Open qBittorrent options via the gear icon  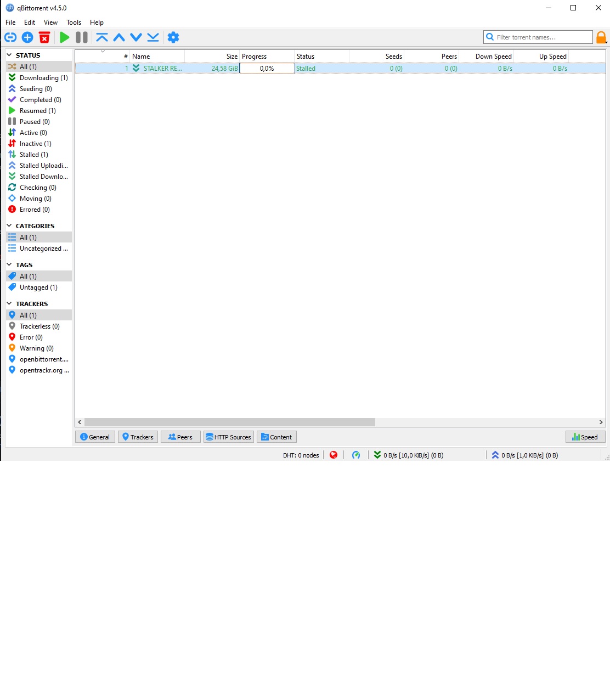pyautogui.click(x=173, y=37)
